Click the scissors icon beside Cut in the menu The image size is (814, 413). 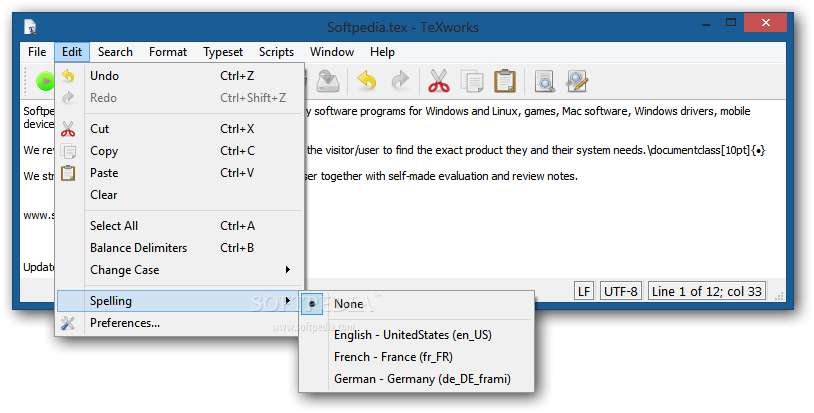(x=68, y=129)
